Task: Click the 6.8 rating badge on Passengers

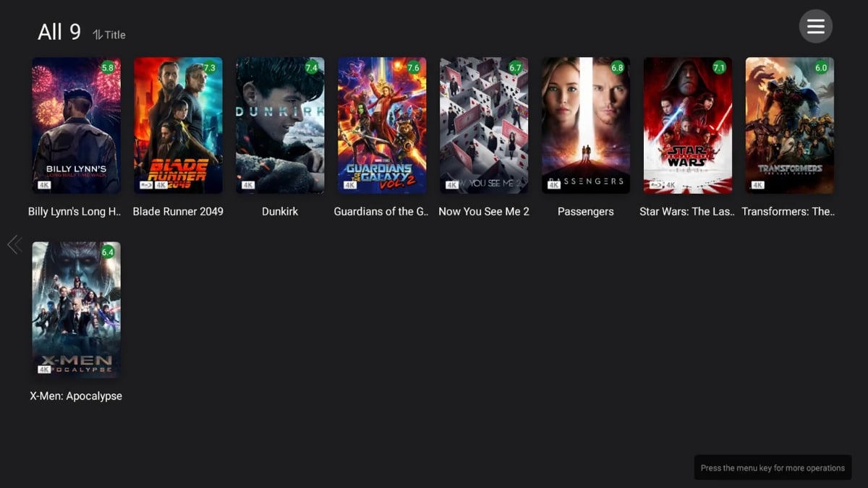Action: point(618,68)
